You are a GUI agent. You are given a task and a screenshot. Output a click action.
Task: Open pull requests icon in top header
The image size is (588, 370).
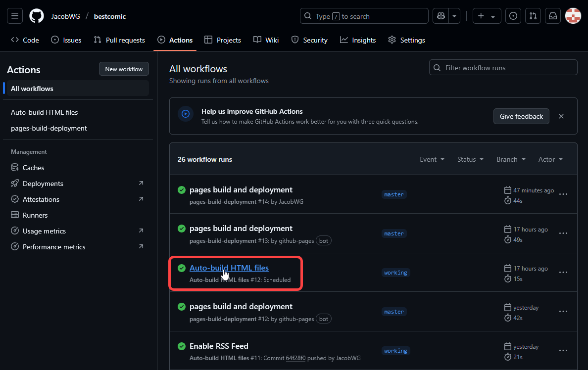533,16
